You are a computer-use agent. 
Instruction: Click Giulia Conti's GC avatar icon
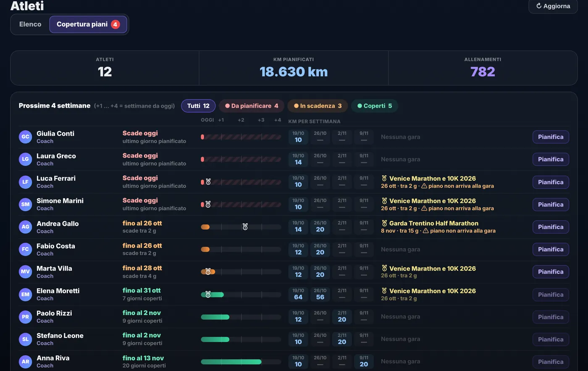coord(25,137)
